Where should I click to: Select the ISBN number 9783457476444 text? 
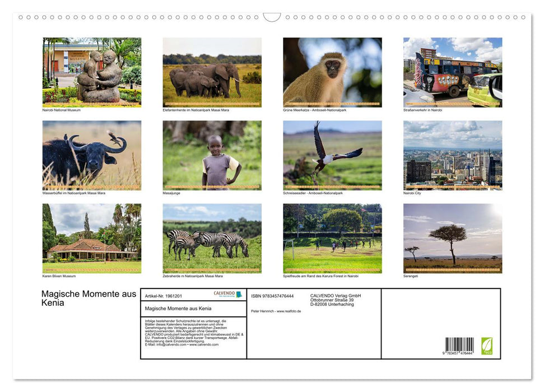point(273,296)
